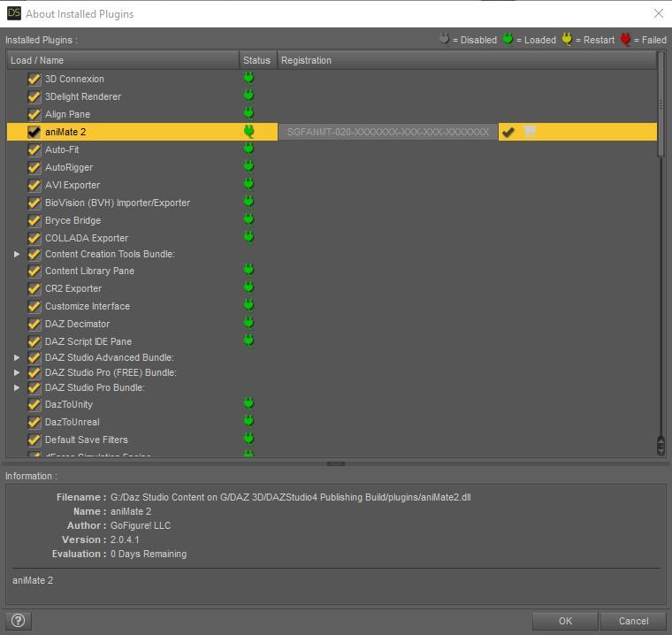Click the COLLADA Exporter status plug icon
The width and height of the screenshot is (672, 635).
point(248,237)
